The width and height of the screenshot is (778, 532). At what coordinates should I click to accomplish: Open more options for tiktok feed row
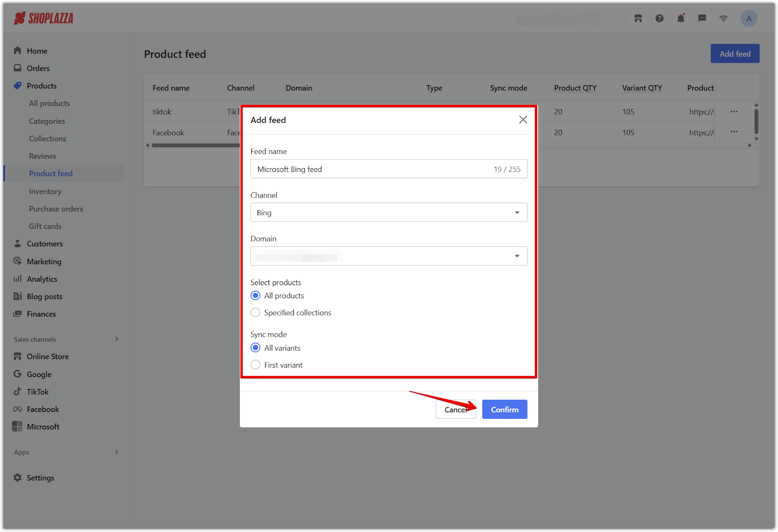point(734,112)
